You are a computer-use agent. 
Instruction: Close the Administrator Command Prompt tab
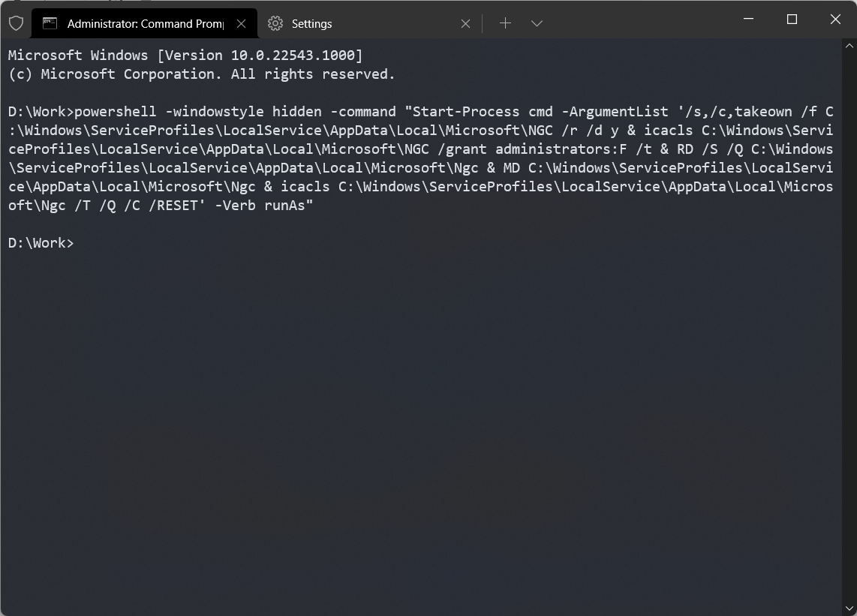[x=241, y=23]
